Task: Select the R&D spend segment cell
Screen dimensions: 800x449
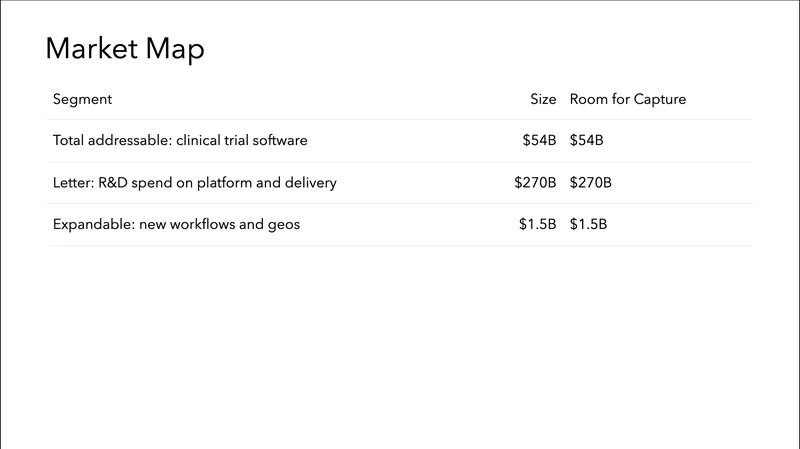Action: pos(195,183)
